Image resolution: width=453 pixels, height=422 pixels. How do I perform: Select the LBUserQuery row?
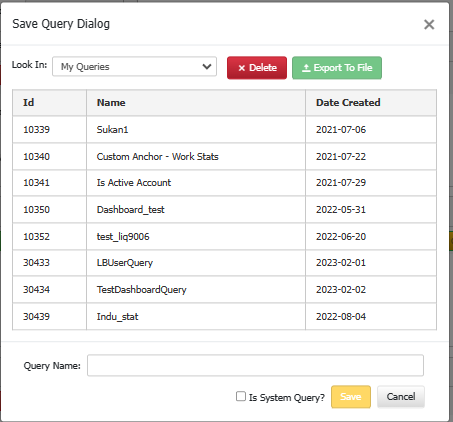224,263
